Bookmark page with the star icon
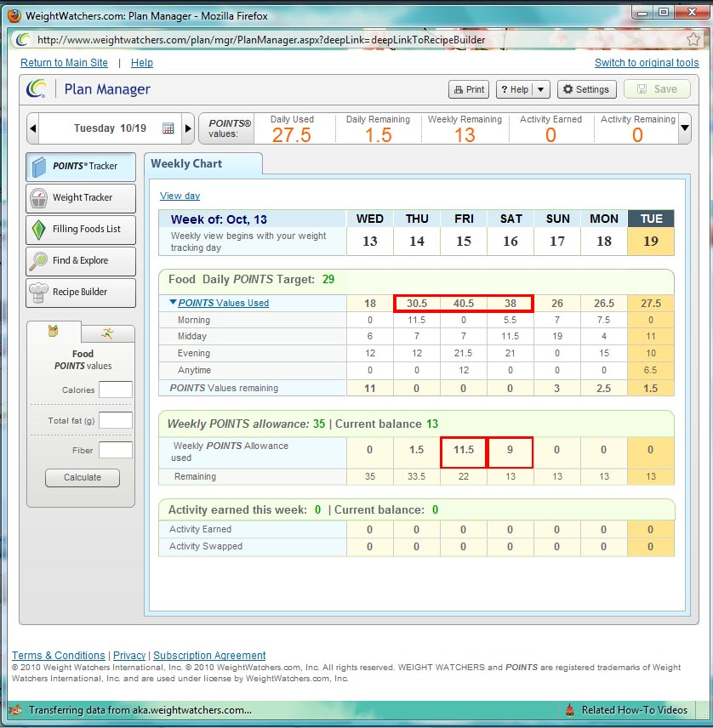The width and height of the screenshot is (713, 728). pos(693,39)
